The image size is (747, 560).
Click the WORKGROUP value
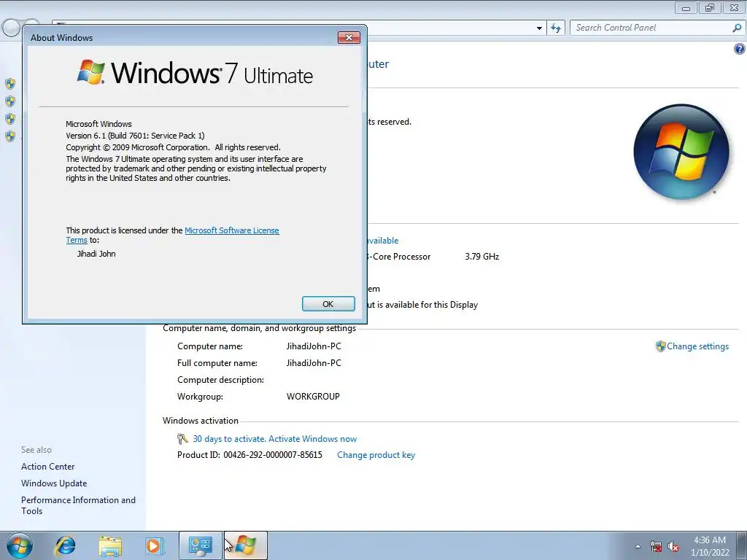pyautogui.click(x=313, y=396)
